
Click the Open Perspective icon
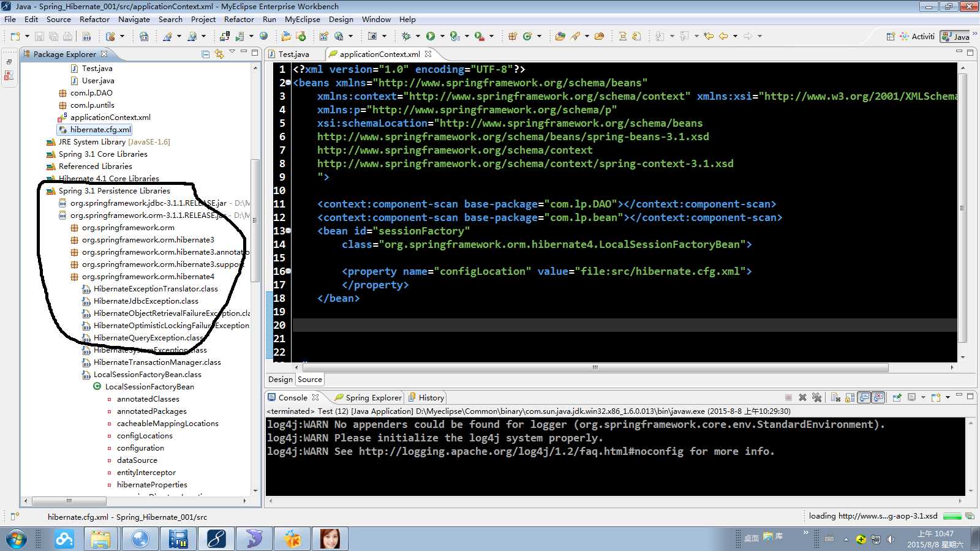click(x=891, y=37)
